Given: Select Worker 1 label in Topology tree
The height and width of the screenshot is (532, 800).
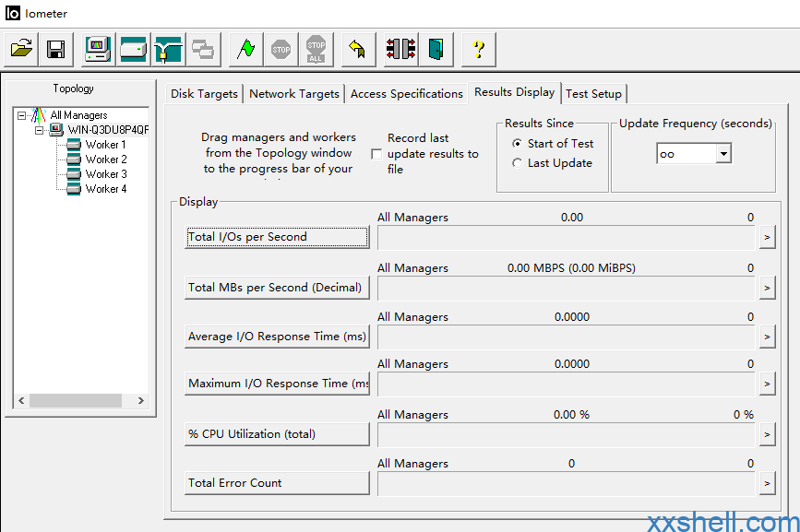Looking at the screenshot, I should 105,145.
